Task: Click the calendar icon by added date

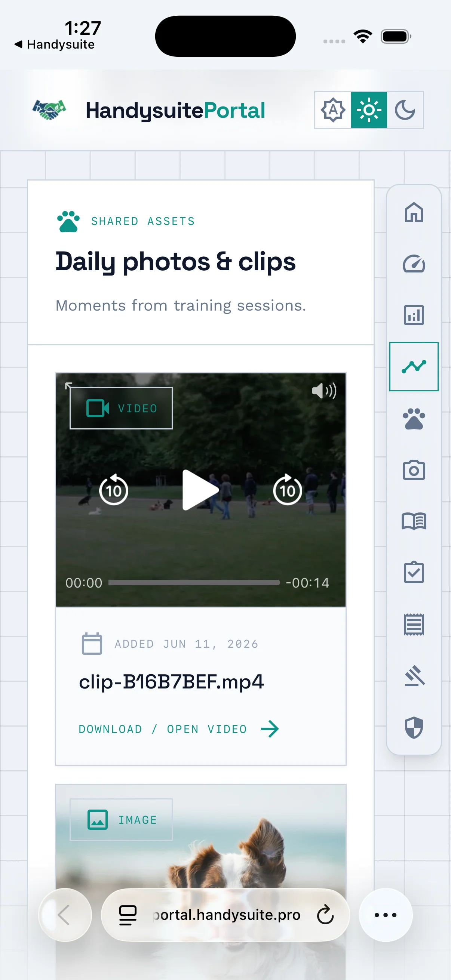Action: 92,644
